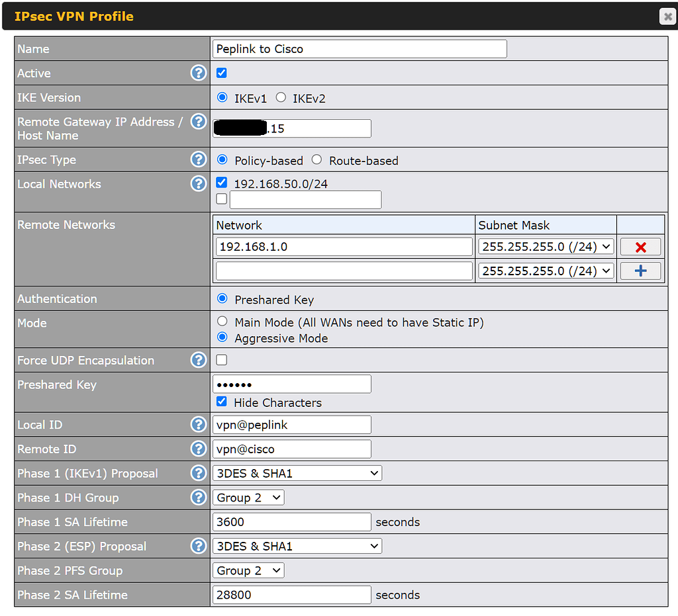This screenshot has width=678, height=616.
Task: Open help for Phase 1 DH Group
Action: pyautogui.click(x=199, y=497)
